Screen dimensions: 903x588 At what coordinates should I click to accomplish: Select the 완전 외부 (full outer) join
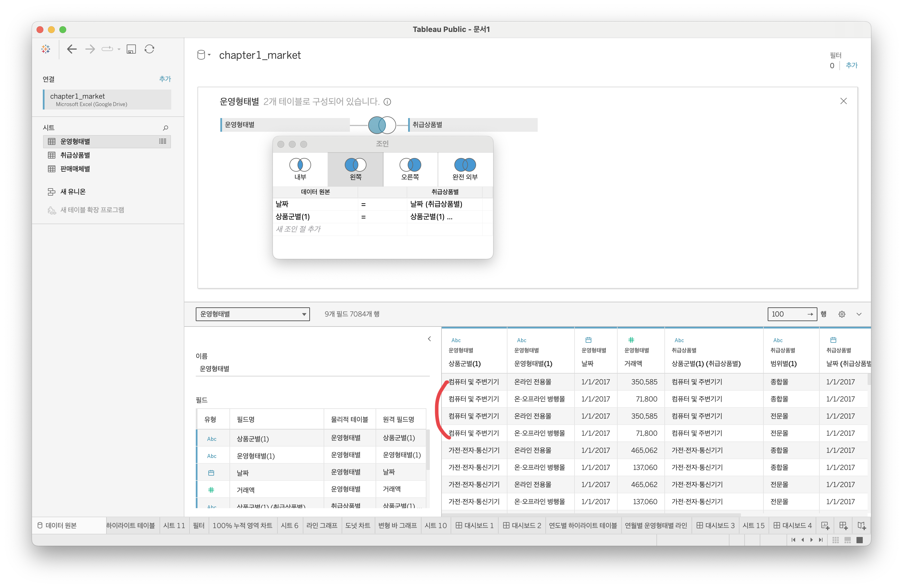tap(465, 169)
